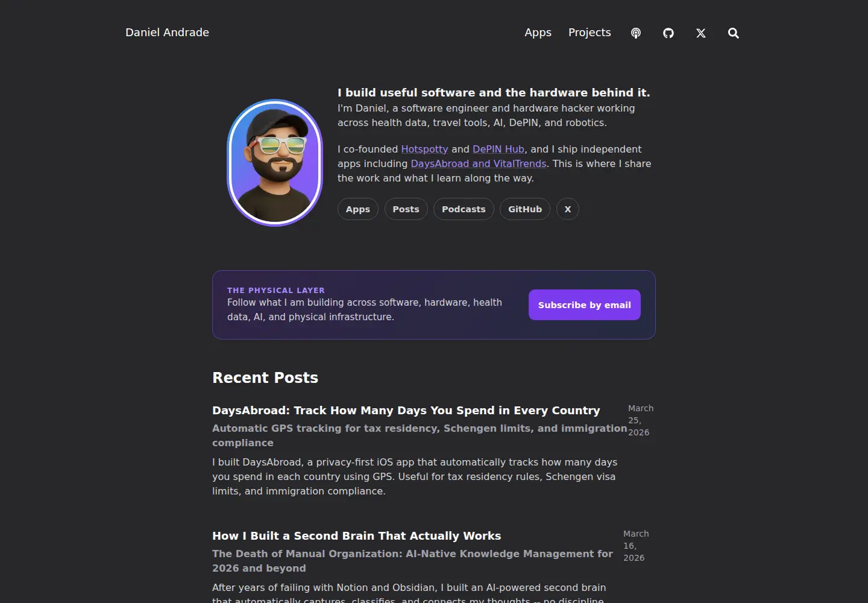
Task: Select the X pill button
Action: [568, 209]
